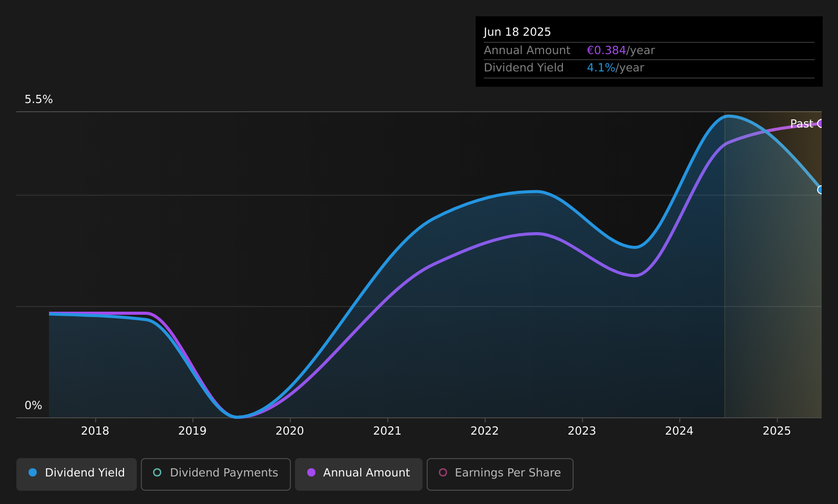Toggle the Annual Amount series

(359, 474)
